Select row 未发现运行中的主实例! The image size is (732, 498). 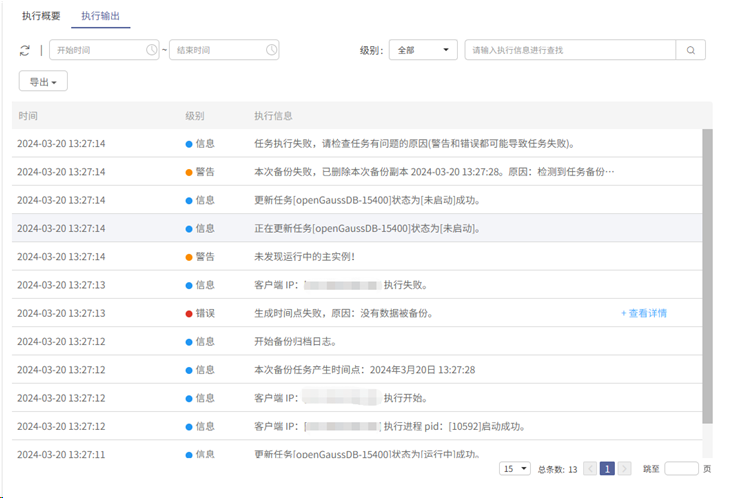tap(357, 257)
